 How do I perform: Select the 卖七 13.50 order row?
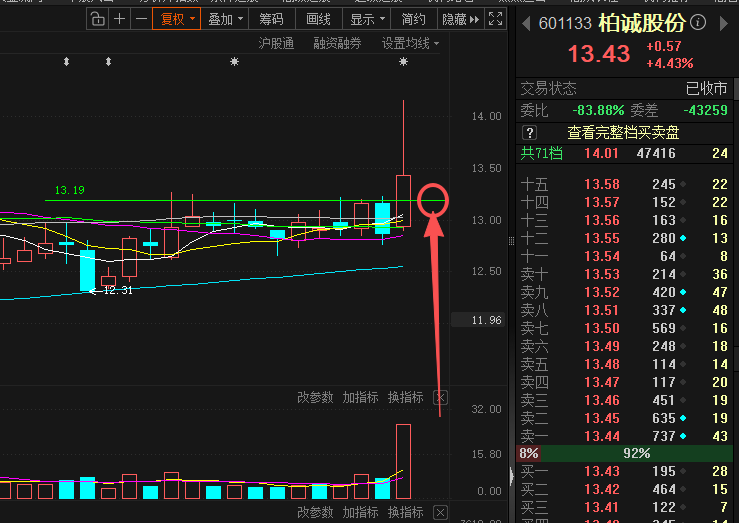click(624, 328)
